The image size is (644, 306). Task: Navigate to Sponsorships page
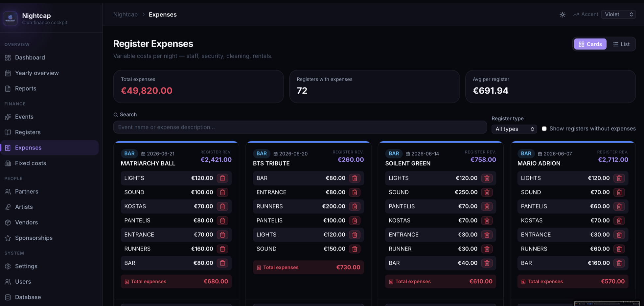[x=49, y=238]
